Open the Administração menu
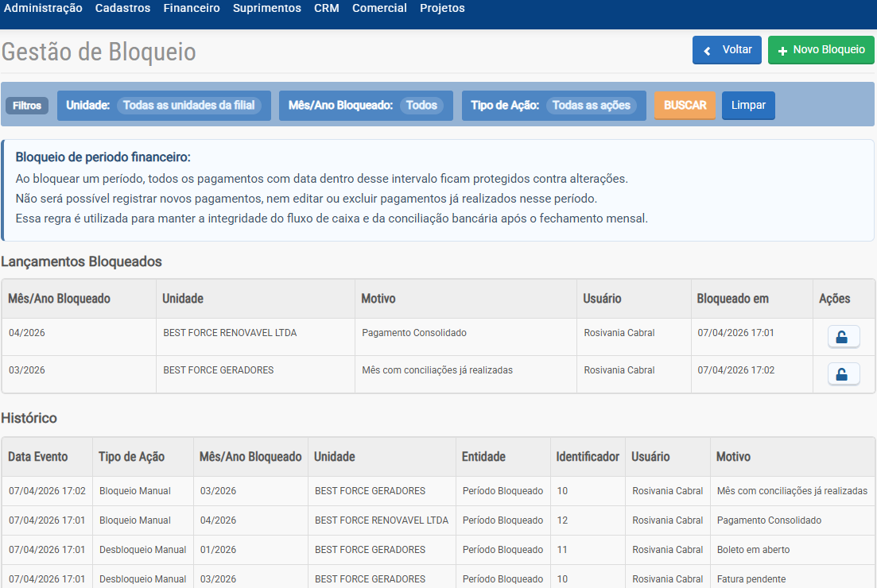The width and height of the screenshot is (877, 588). click(x=43, y=8)
